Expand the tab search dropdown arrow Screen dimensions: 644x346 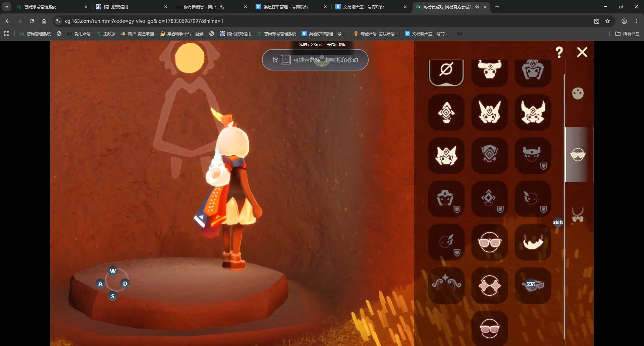(6, 7)
